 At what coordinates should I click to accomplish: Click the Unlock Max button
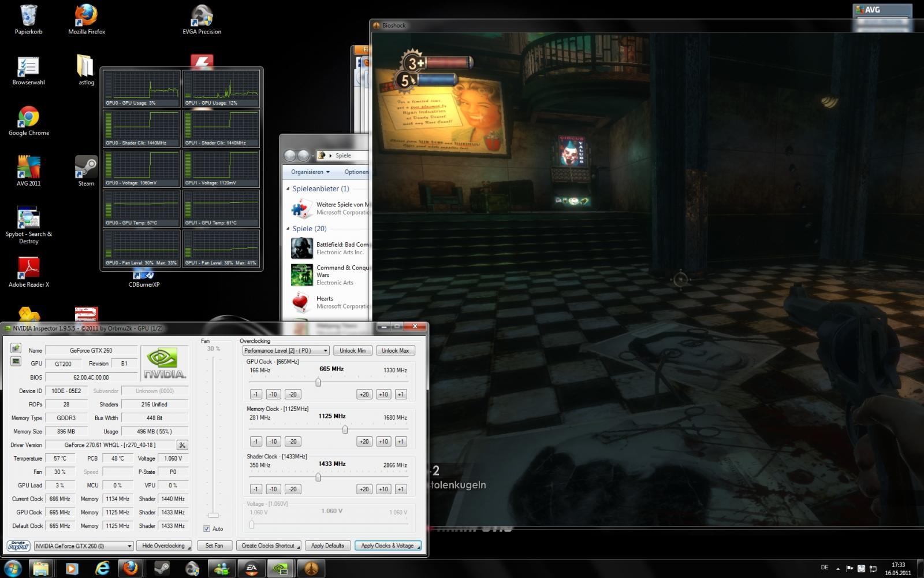pos(396,350)
